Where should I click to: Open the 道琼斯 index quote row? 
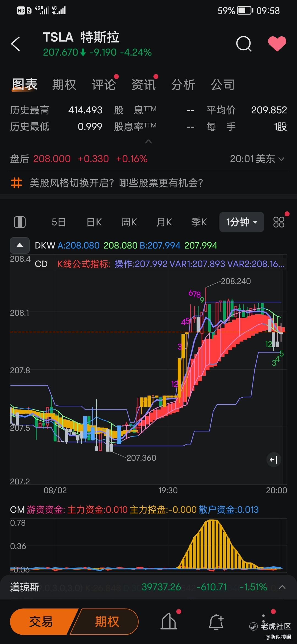tap(148, 587)
